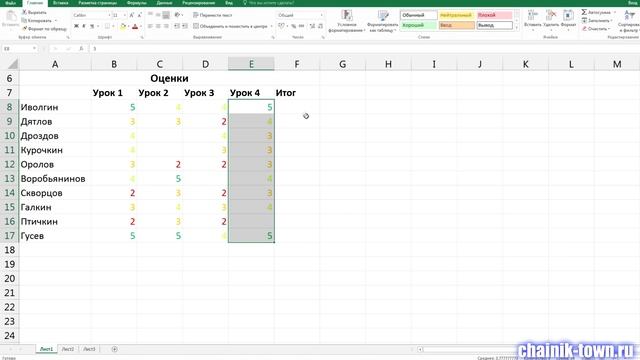Viewport: 640px width, 360px height.
Task: Expand cell styles gallery More arrow
Action: (x=518, y=28)
